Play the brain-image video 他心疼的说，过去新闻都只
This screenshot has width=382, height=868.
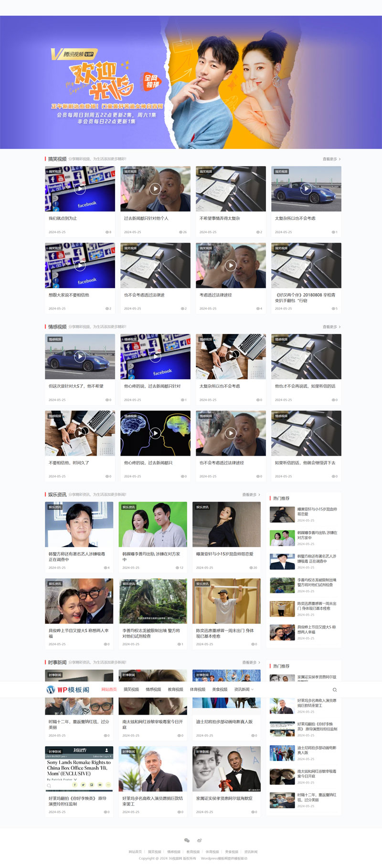pos(155,433)
